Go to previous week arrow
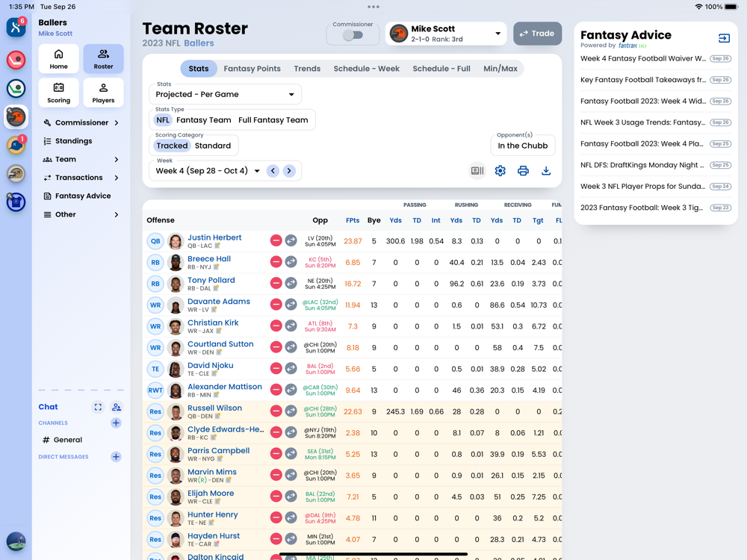 273,171
